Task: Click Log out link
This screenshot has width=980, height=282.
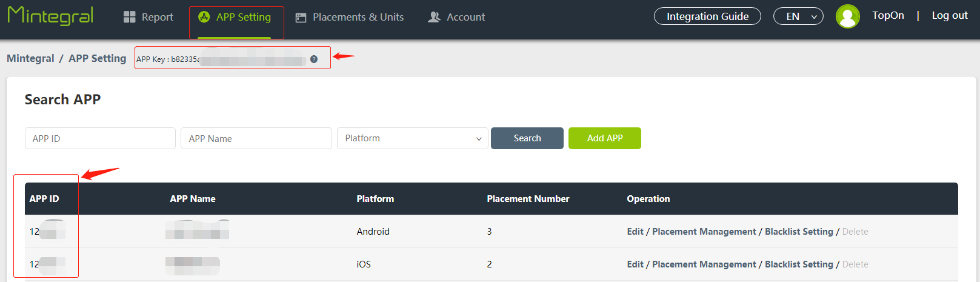Action: 949,16
